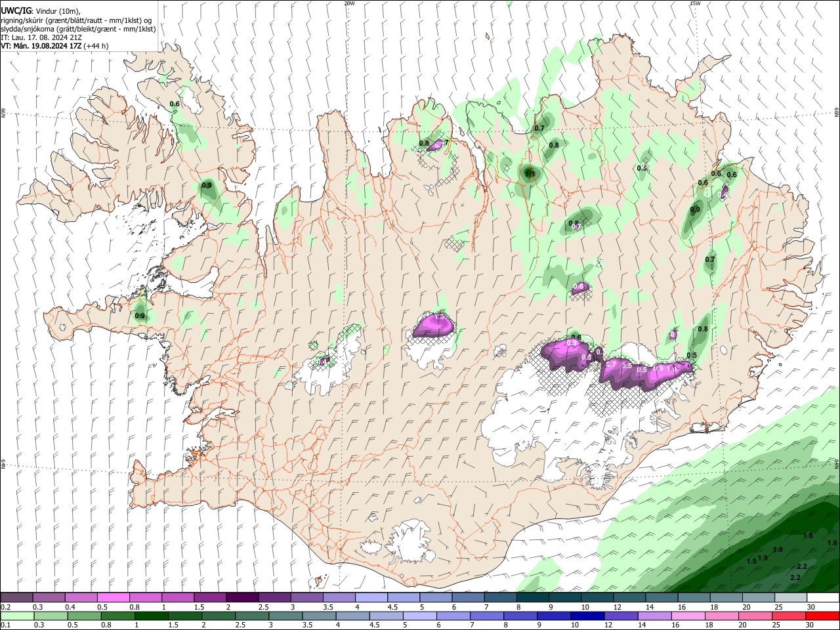Select the violet 12–14 rain swatch
Screen dimensions: 840x630
point(621,616)
